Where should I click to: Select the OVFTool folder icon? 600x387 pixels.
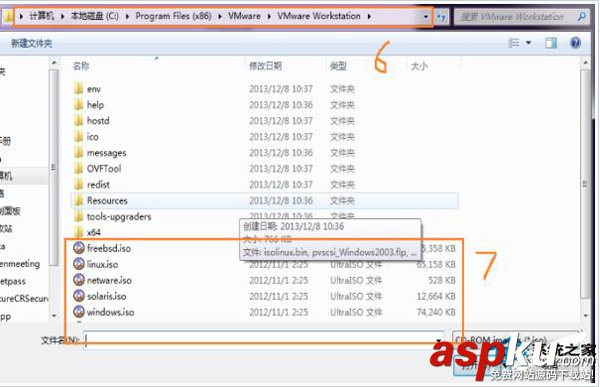coord(78,168)
